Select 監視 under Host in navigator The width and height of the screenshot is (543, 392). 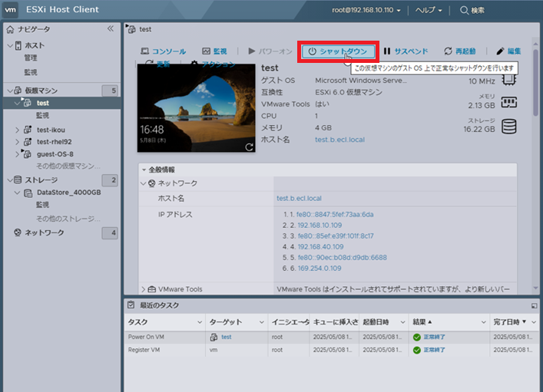click(31, 72)
